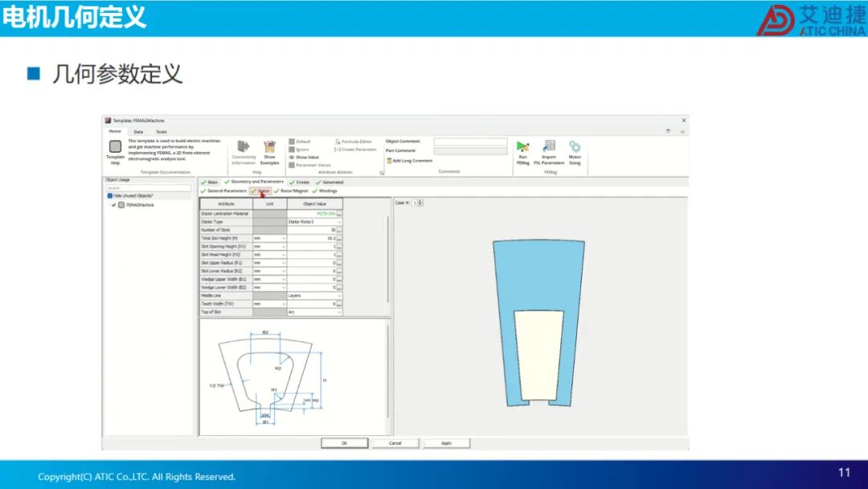
Task: Confirm dialog with OK button
Action: coord(344,443)
